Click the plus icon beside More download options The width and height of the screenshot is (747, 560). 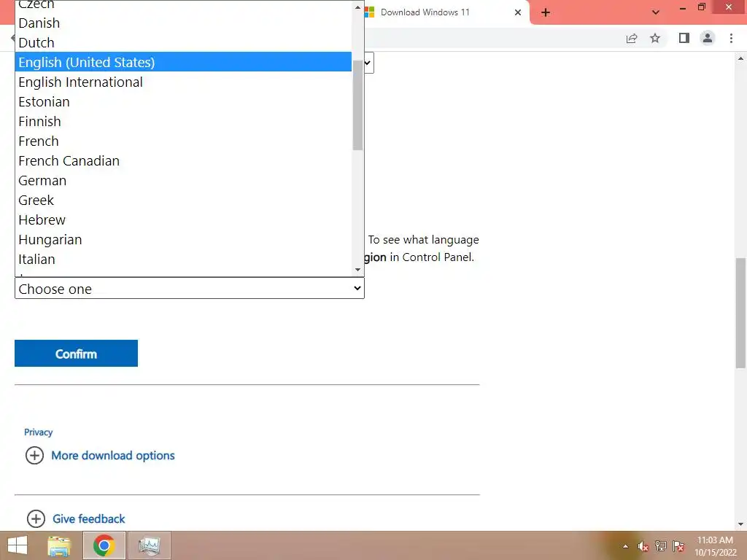[34, 455]
